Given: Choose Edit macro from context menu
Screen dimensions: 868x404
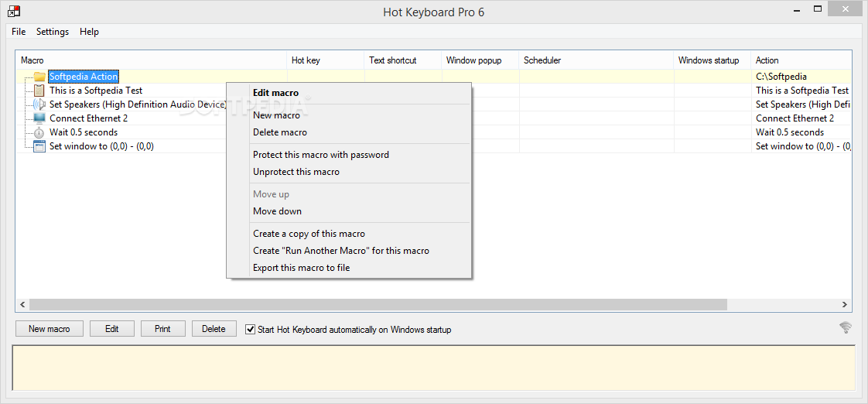Looking at the screenshot, I should click(x=349, y=93).
